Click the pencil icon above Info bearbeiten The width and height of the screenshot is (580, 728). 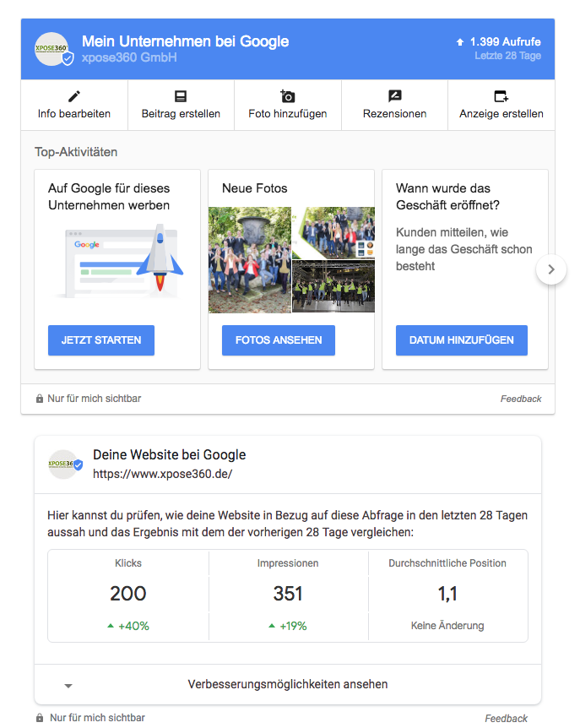pyautogui.click(x=74, y=96)
